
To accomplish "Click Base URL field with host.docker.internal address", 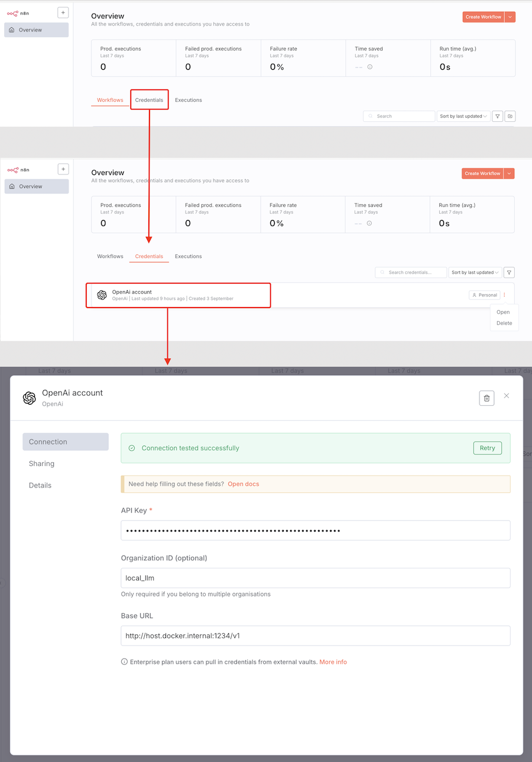I will pos(316,636).
